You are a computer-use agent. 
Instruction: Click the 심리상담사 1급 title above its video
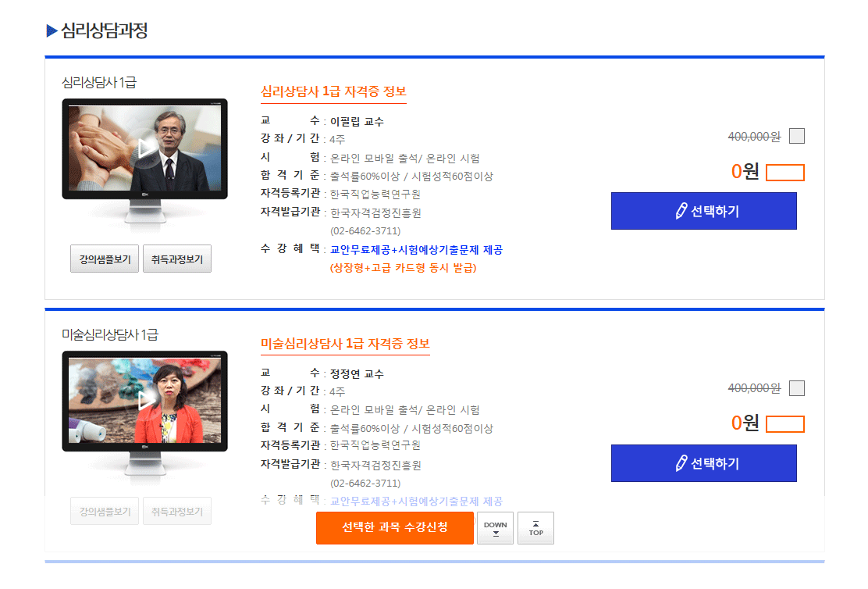click(99, 83)
